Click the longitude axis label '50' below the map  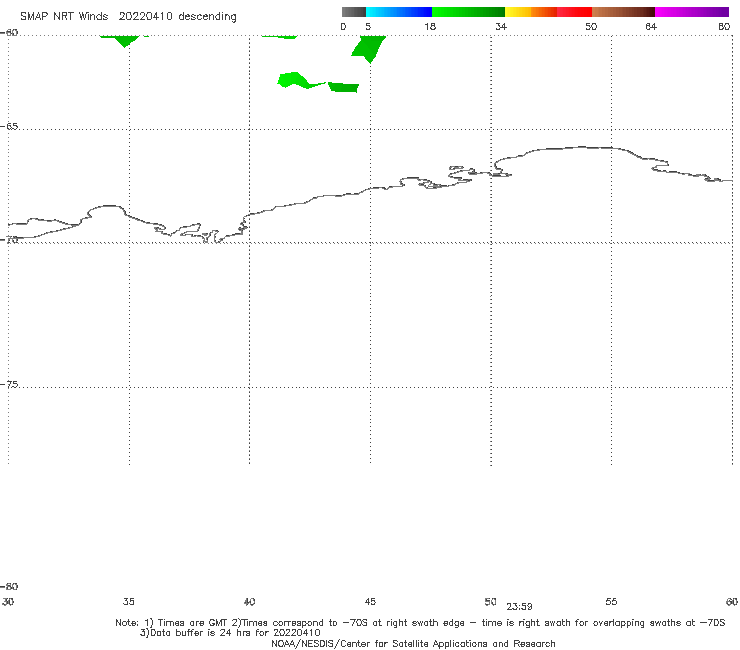click(490, 602)
